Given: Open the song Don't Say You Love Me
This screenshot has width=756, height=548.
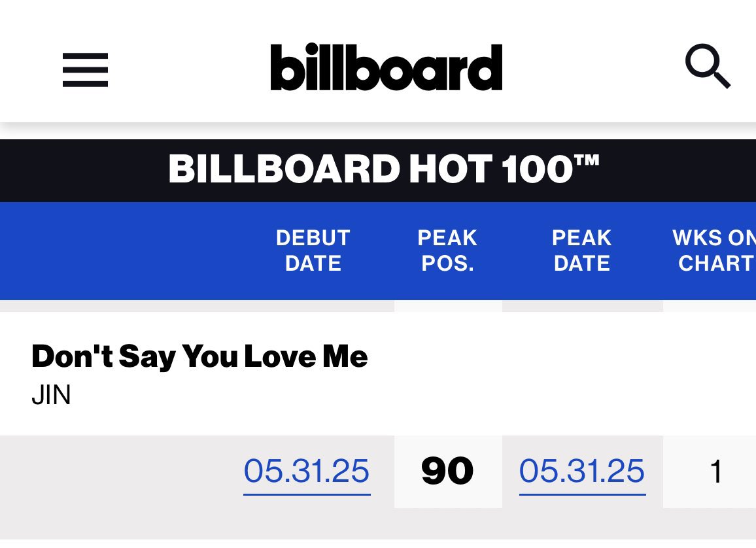Looking at the screenshot, I should pos(199,357).
